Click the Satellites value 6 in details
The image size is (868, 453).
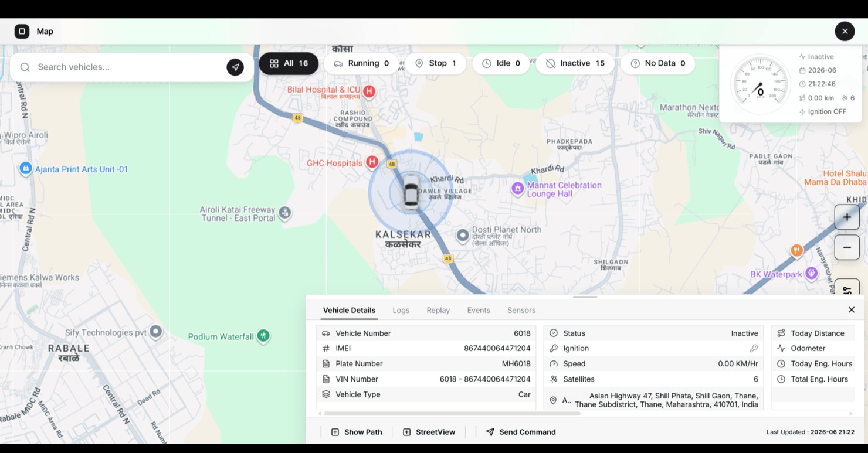pos(756,379)
